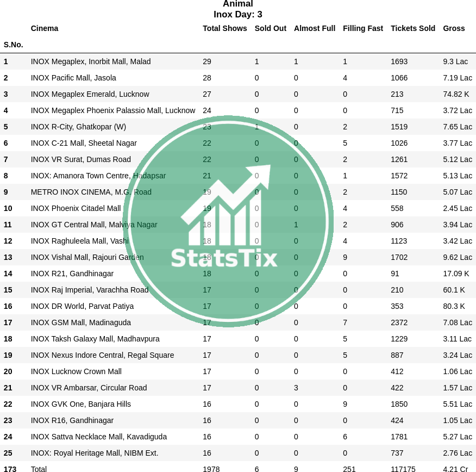Click serial number 173
This screenshot has height=472, width=476.
point(10,469)
